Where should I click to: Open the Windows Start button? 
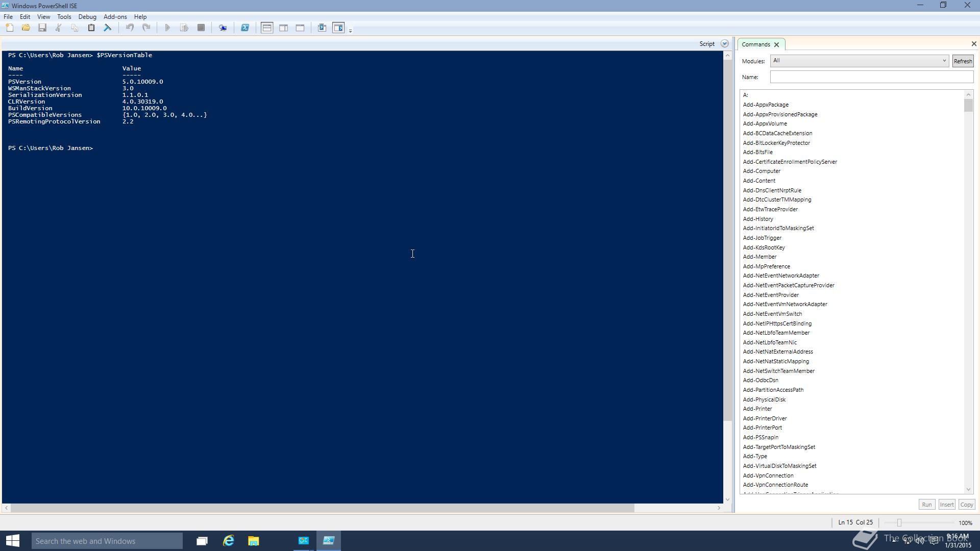[13, 541]
